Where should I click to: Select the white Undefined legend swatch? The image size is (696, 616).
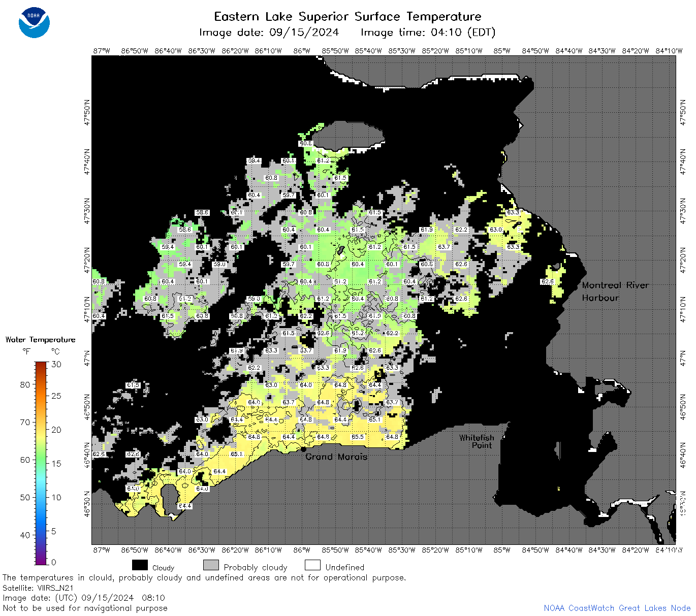coord(312,565)
